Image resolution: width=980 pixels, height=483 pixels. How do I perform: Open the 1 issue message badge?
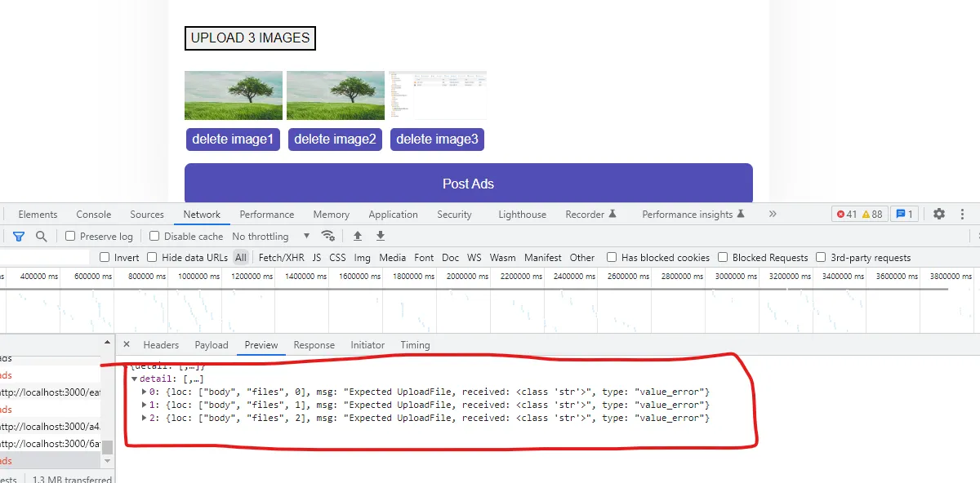tap(904, 214)
